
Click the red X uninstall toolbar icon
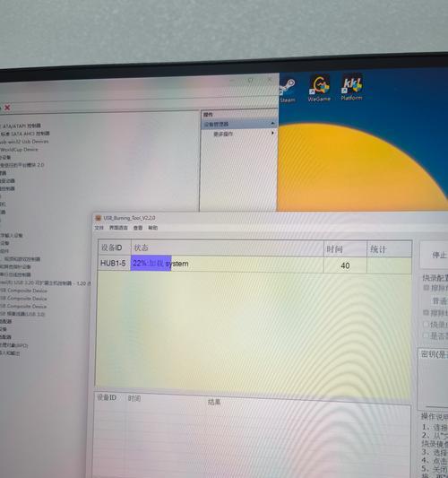click(7, 108)
